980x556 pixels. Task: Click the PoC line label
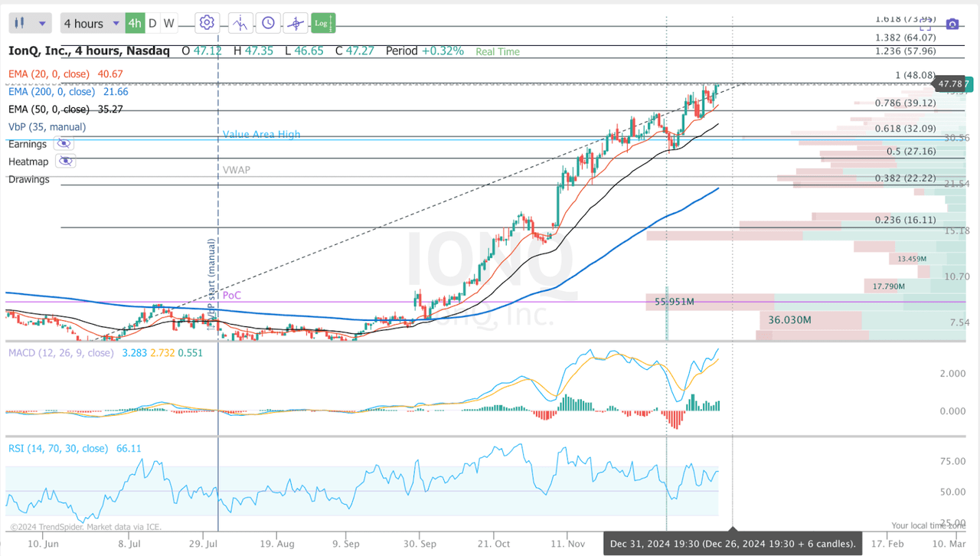pyautogui.click(x=231, y=295)
